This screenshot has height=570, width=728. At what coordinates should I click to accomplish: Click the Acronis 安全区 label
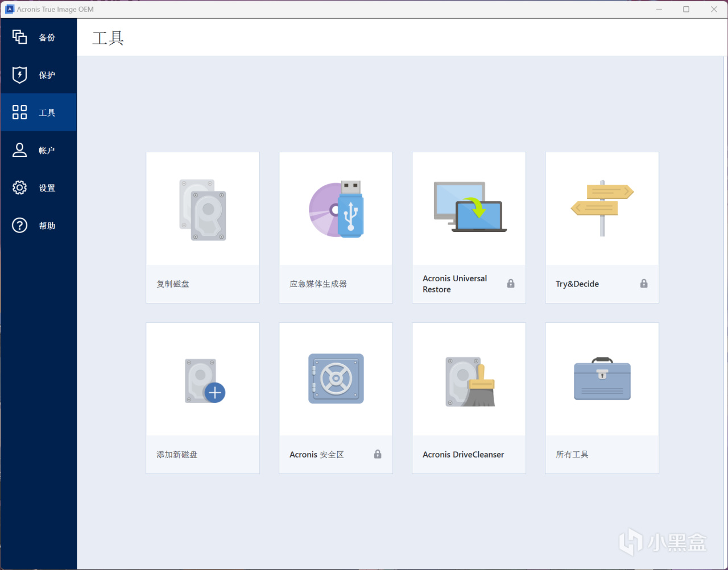[x=317, y=454]
